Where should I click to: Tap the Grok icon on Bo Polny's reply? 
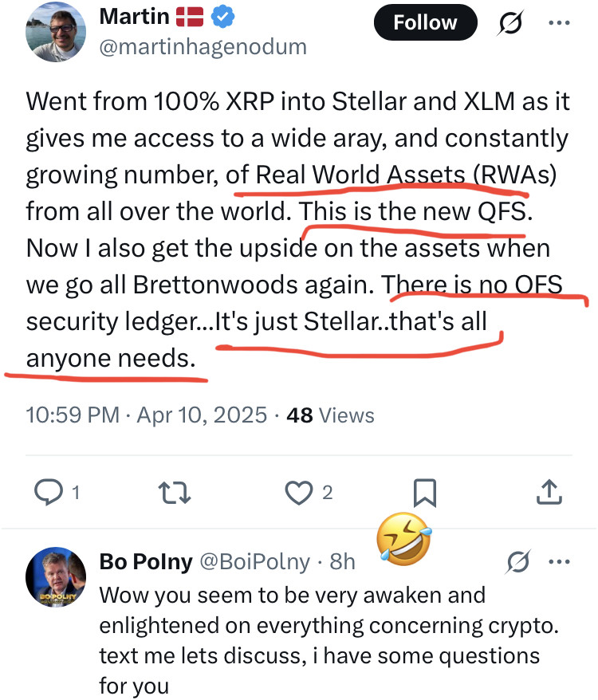click(x=519, y=563)
